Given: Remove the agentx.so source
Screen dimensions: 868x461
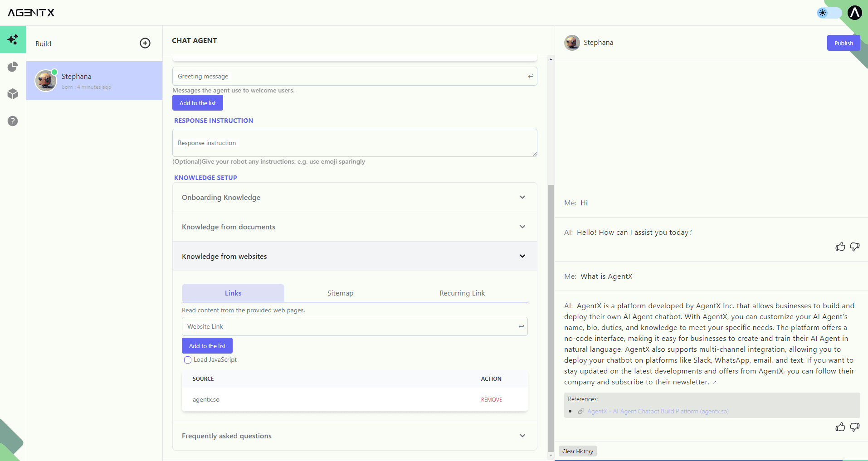Looking at the screenshot, I should pyautogui.click(x=492, y=400).
